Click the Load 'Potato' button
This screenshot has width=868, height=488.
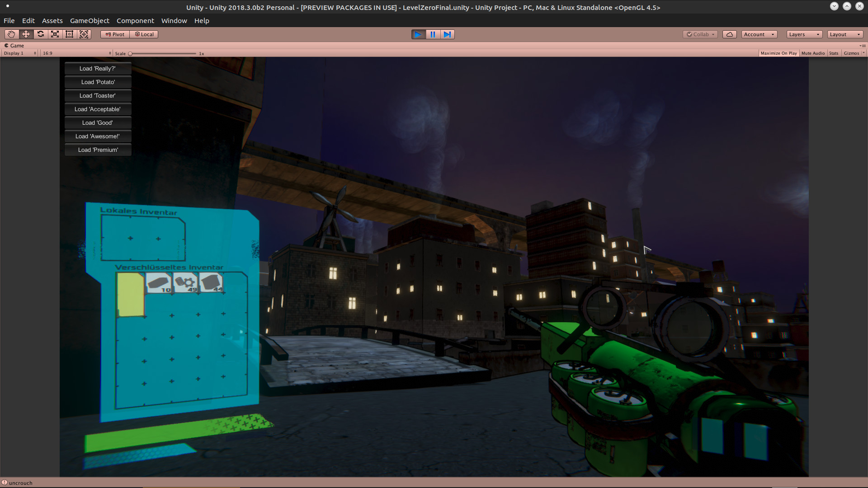coord(98,82)
